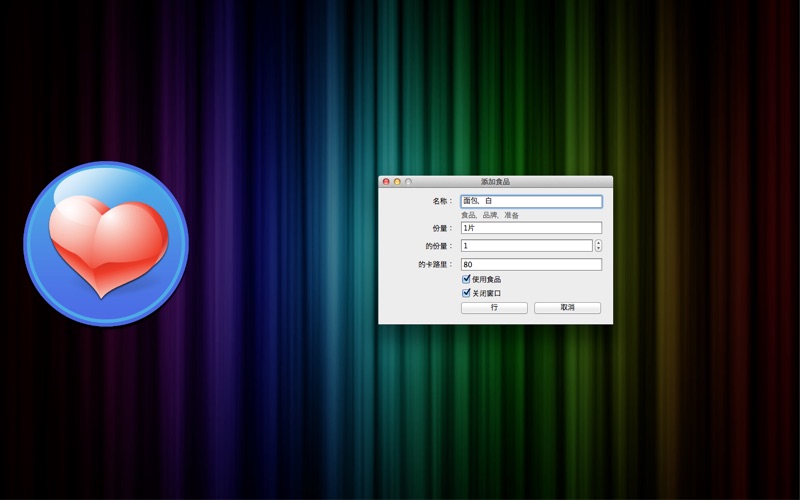Image resolution: width=800 pixels, height=500 pixels.
Task: Minimize the 添加食品 dialog with yellow button
Action: coord(397,182)
